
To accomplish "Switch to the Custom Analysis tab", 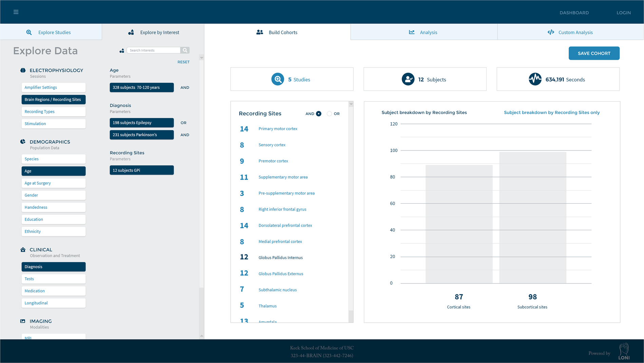I will pyautogui.click(x=571, y=32).
